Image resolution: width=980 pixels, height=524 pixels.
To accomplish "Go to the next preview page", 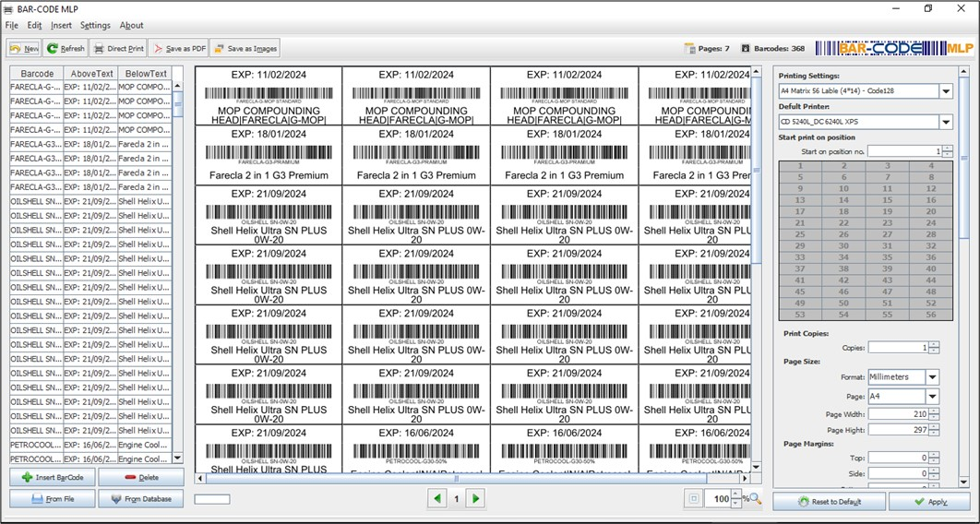I will tap(476, 499).
